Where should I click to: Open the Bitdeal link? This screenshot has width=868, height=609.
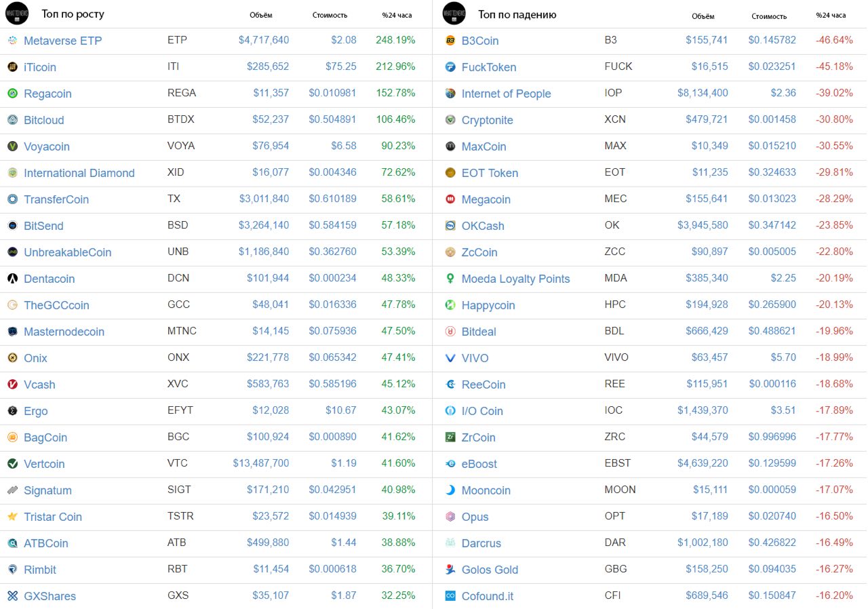click(479, 332)
